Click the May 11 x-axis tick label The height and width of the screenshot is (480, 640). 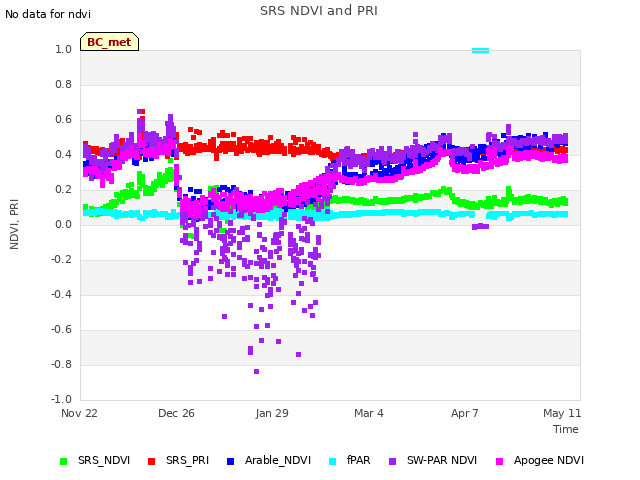coord(562,413)
